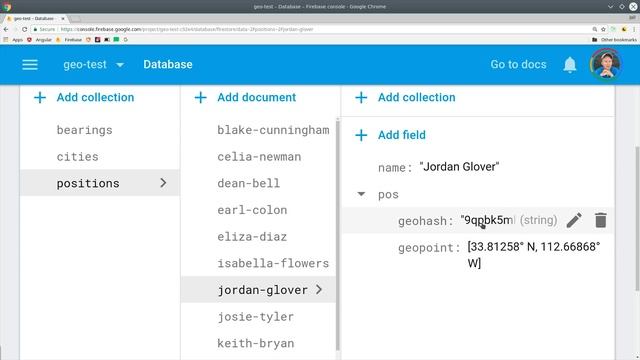Collapse the pos map field
This screenshot has width=640, height=360.
361,194
